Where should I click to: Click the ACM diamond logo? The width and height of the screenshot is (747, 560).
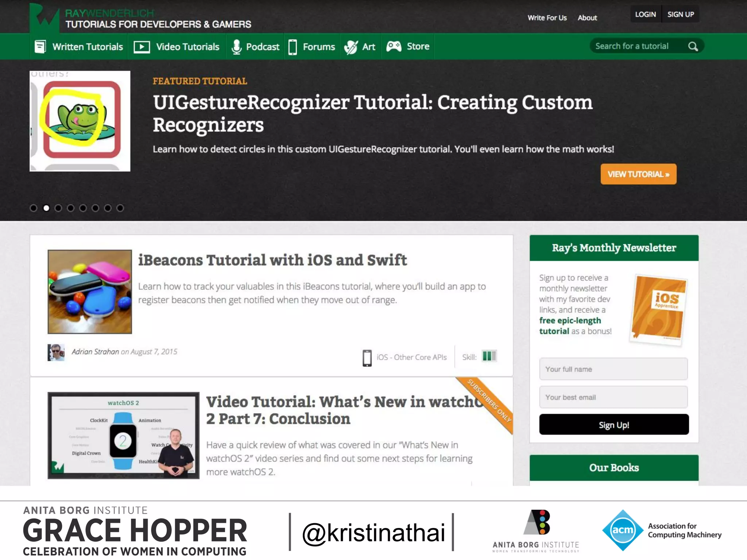622,530
